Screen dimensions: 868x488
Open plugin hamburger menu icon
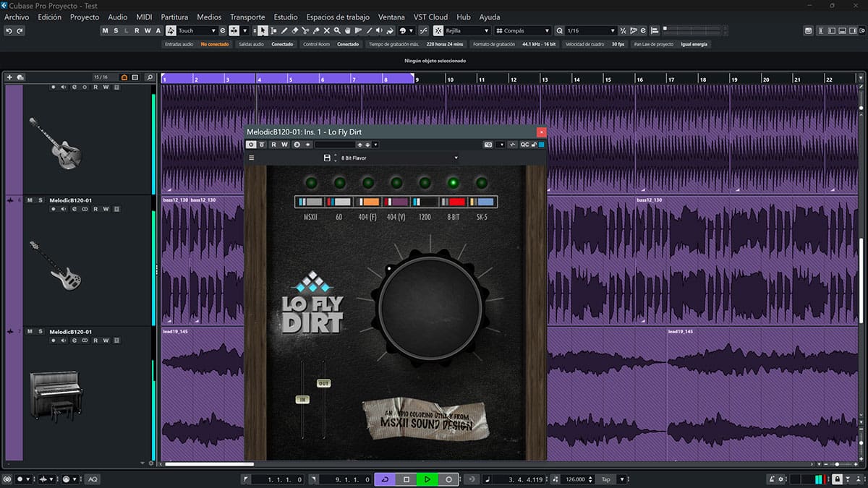251,158
